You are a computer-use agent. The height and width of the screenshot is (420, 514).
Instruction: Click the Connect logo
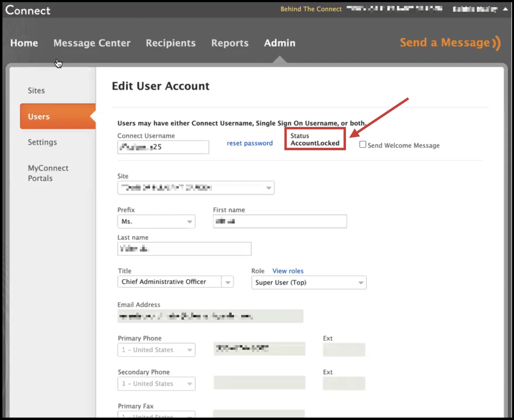(28, 10)
